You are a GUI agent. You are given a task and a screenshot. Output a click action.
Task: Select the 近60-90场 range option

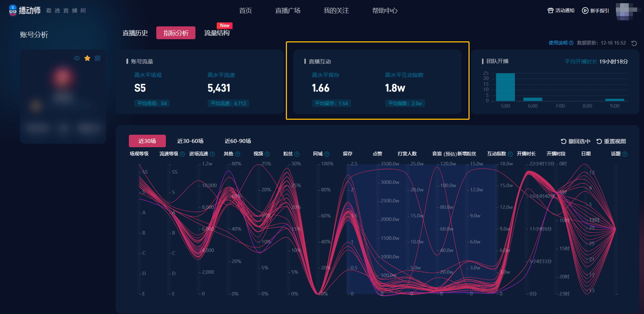click(238, 141)
